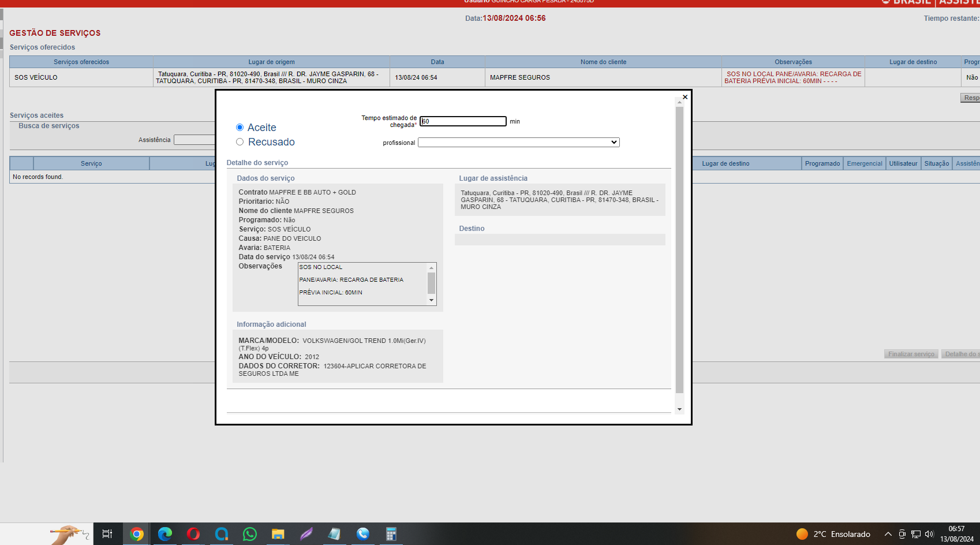The width and height of the screenshot is (980, 545).
Task: Open the volume control in system tray
Action: click(x=929, y=534)
